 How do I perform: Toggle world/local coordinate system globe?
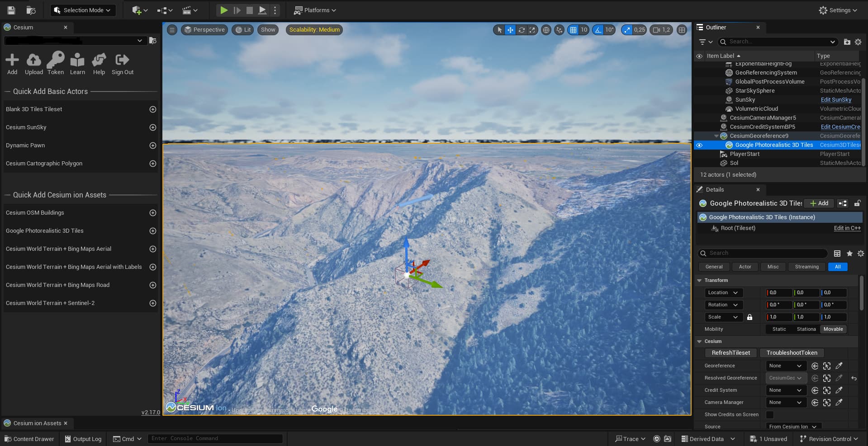click(x=546, y=30)
